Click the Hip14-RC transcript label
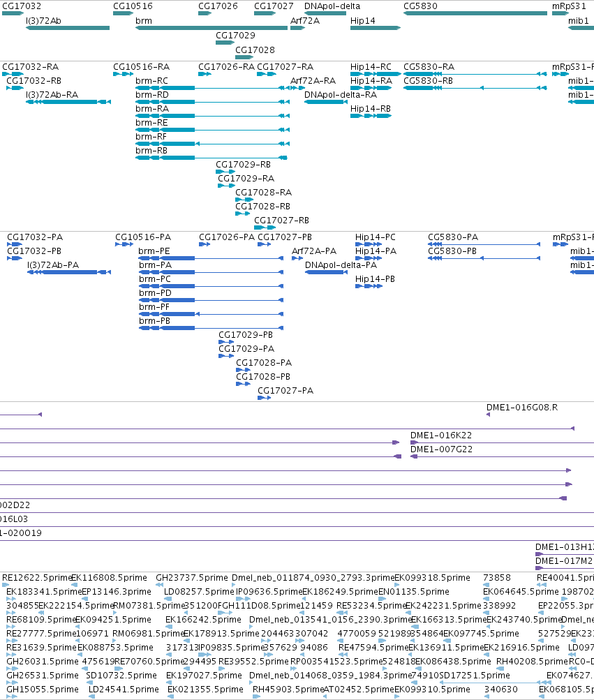The width and height of the screenshot is (594, 700). [371, 67]
